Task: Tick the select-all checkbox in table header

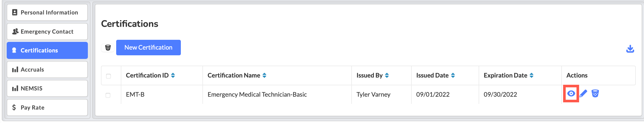Action: tap(108, 76)
